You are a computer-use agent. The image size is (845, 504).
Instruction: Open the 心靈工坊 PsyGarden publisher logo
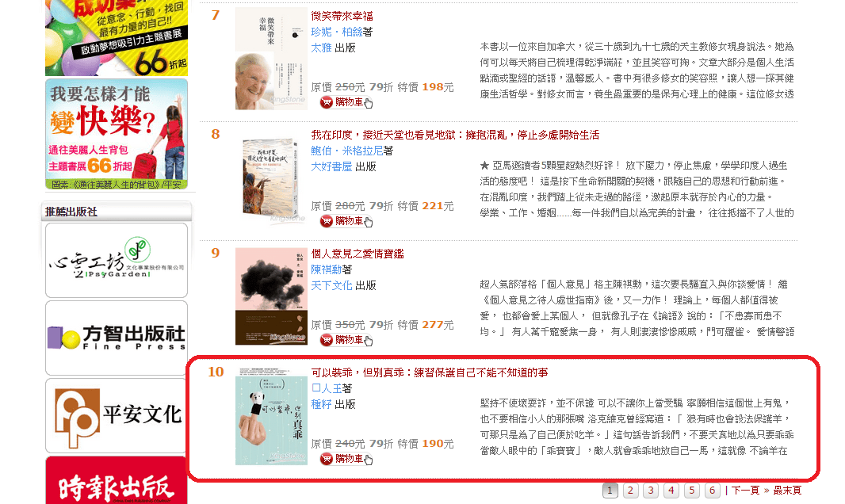(117, 260)
